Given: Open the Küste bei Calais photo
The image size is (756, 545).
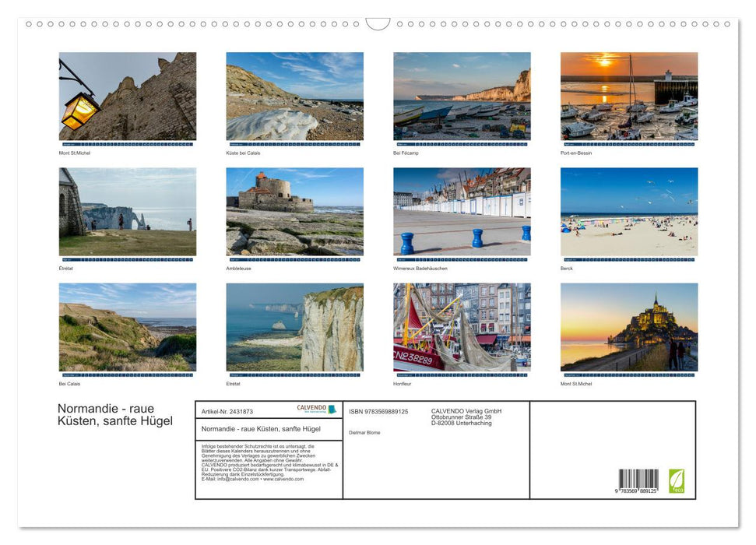Looking at the screenshot, I should [x=294, y=97].
